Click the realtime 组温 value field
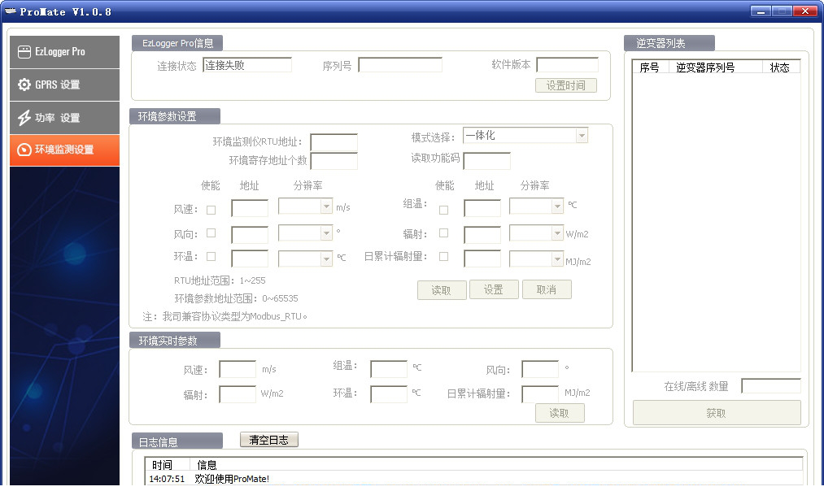This screenshot has height=504, width=824. point(389,369)
